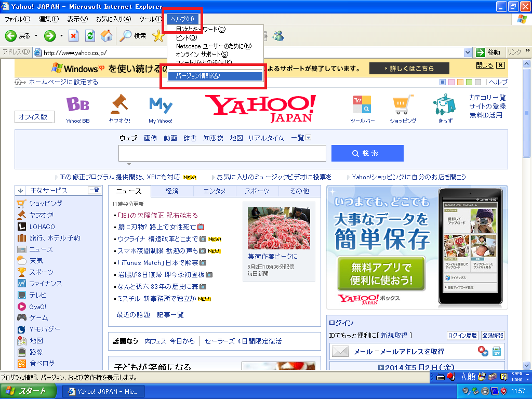Expand the search box suggestion arrow

click(x=129, y=164)
